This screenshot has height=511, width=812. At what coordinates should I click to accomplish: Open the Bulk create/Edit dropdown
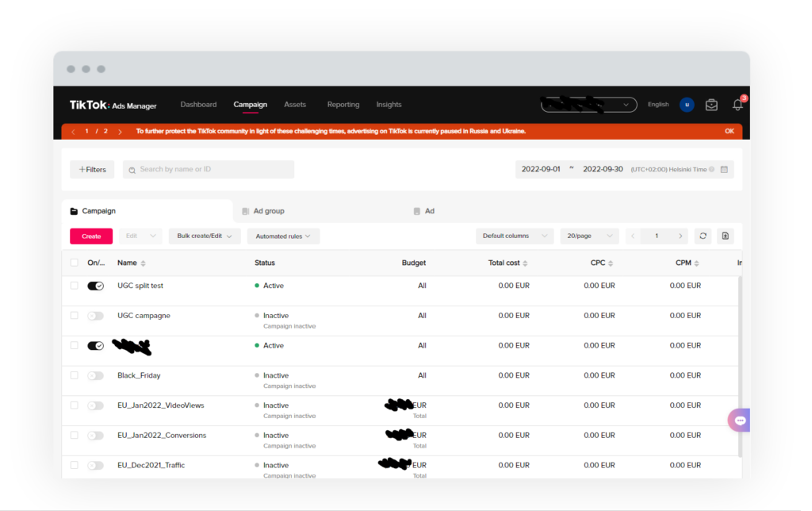[x=205, y=236]
